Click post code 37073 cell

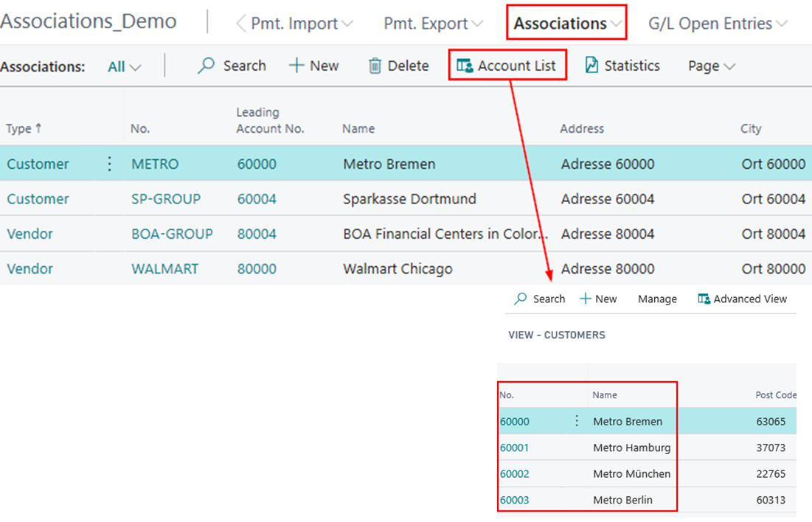[x=771, y=448]
